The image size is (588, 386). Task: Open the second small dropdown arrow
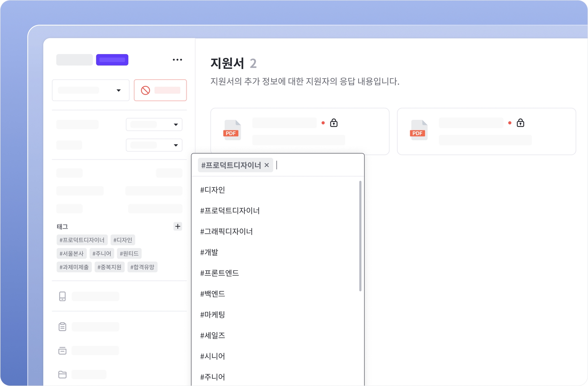[176, 145]
